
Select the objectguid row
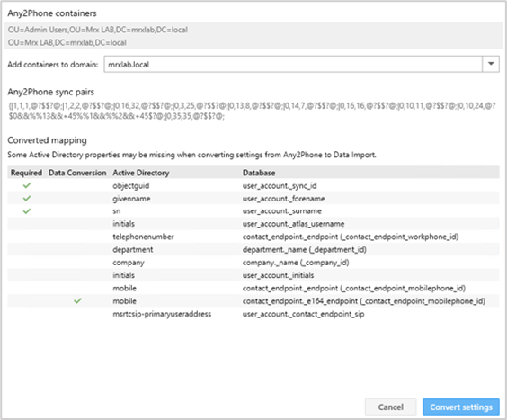[253, 185]
